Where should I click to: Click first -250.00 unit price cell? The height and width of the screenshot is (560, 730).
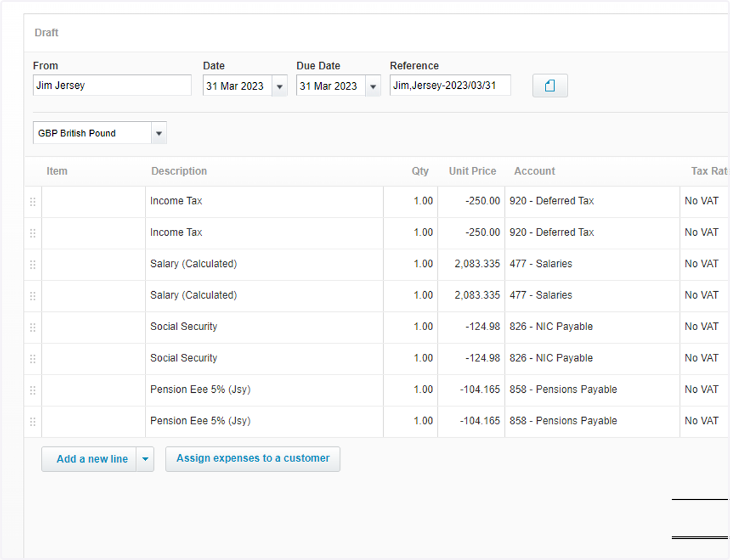point(471,201)
